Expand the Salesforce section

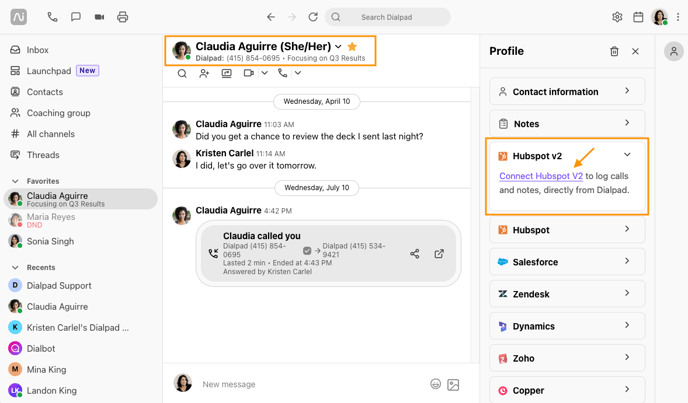coord(567,262)
